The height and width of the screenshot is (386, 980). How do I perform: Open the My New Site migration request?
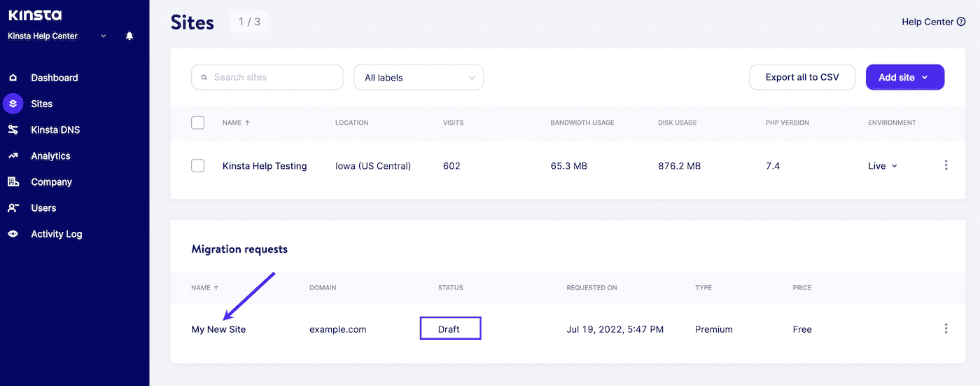(218, 329)
